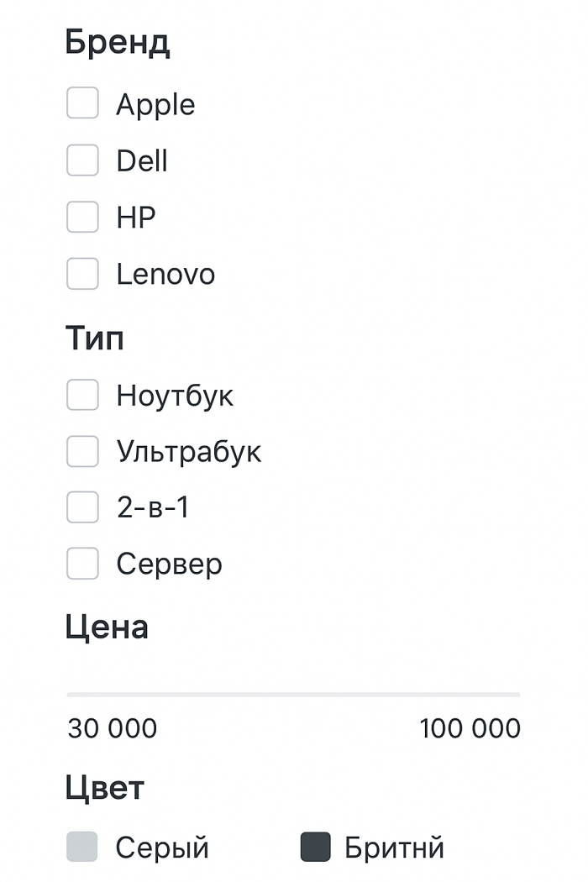The image size is (588, 882).
Task: Click the minimum price value 30 000
Action: click(x=112, y=729)
